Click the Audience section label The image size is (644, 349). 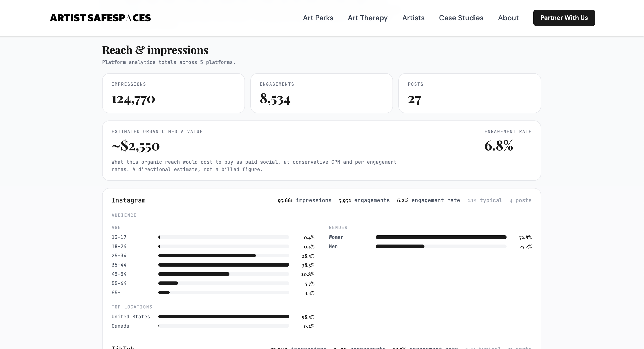pyautogui.click(x=124, y=215)
